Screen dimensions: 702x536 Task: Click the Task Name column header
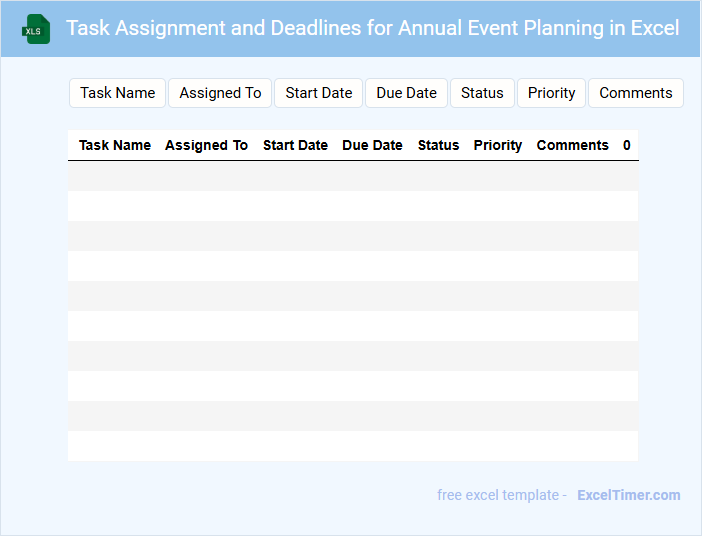pos(115,145)
